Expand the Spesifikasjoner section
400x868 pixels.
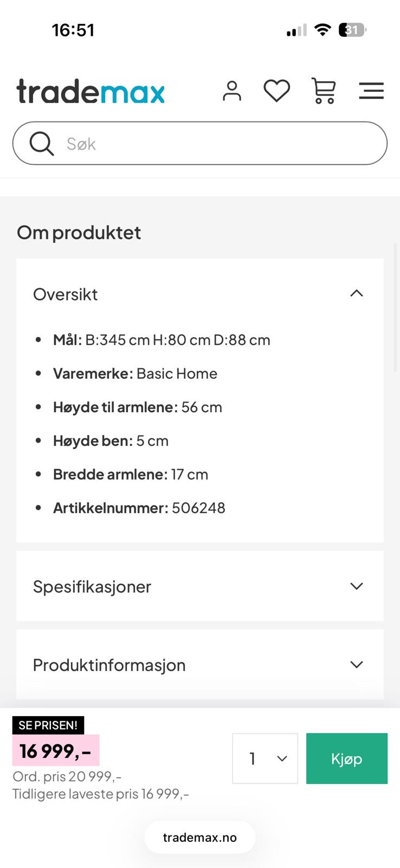(x=356, y=586)
